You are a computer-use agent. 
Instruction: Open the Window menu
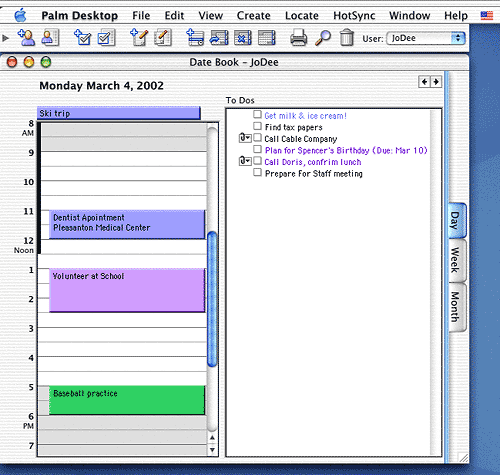click(x=409, y=16)
